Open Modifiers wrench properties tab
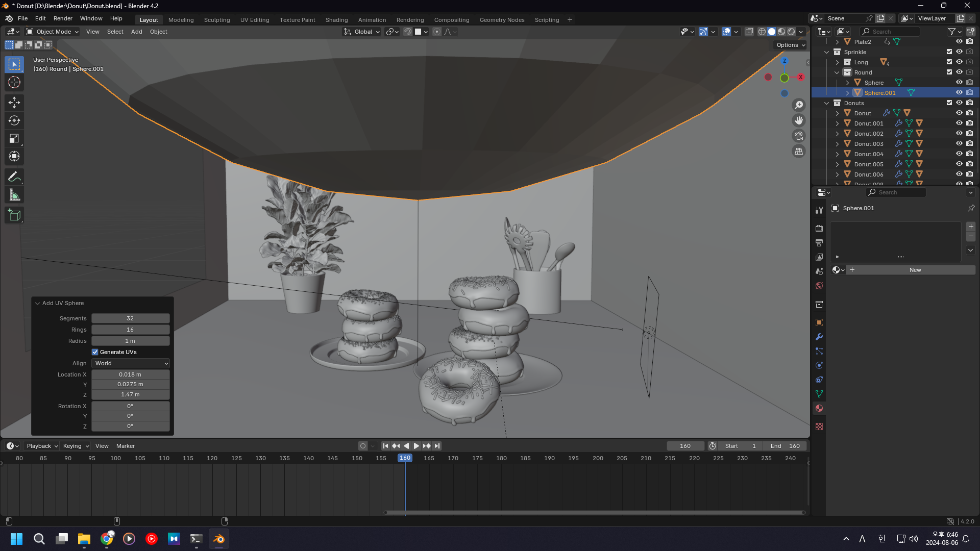 click(819, 337)
